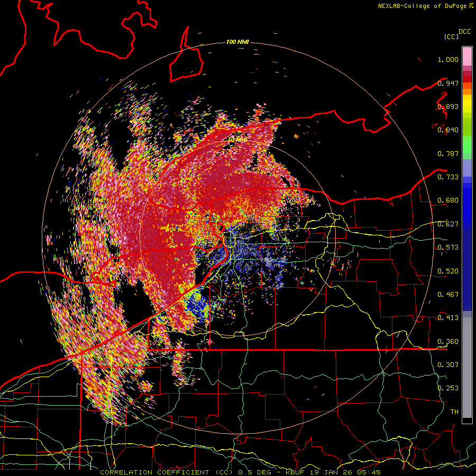
Task: Select the 0.787 legend value
Action: (448, 153)
